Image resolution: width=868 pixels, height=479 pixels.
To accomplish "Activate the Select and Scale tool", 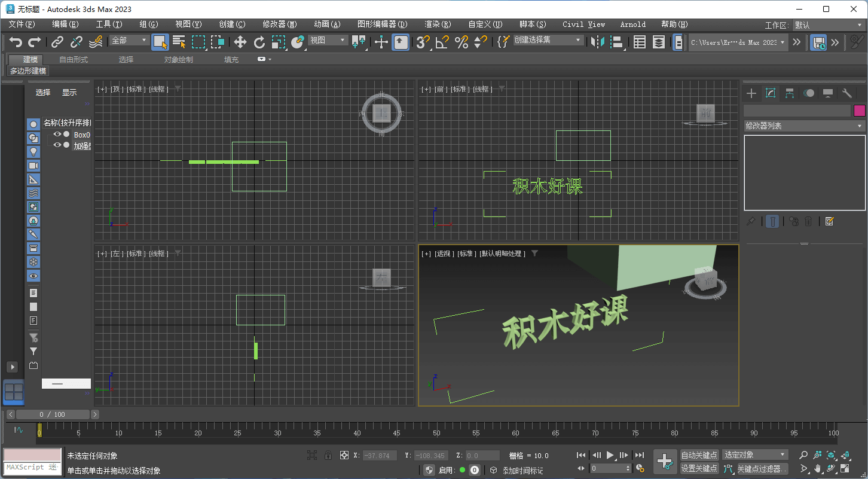I will click(278, 42).
